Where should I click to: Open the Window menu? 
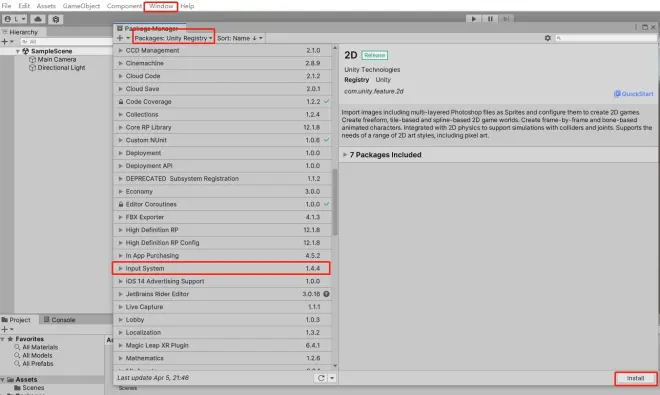(161, 6)
